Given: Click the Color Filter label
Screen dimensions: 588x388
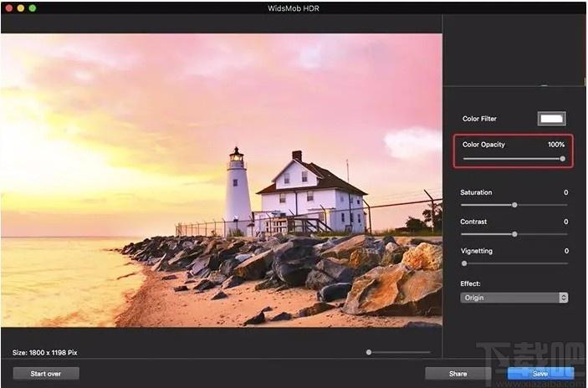Looking at the screenshot, I should point(479,119).
